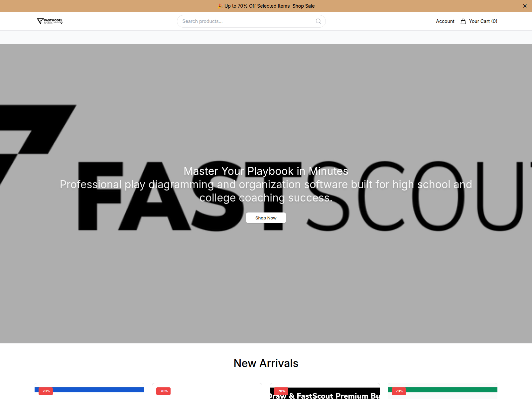Click the FastModel Sports logo
Viewport: 532px width, 399px height.
point(50,21)
